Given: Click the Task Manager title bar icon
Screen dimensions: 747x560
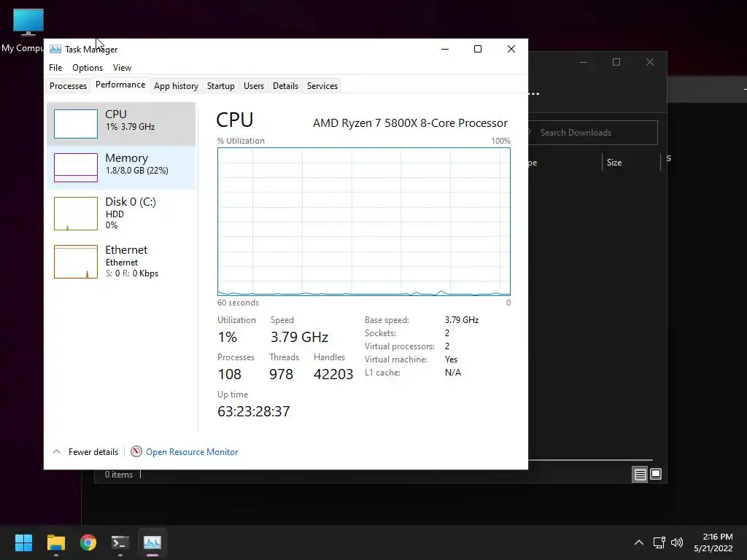Looking at the screenshot, I should coord(55,49).
